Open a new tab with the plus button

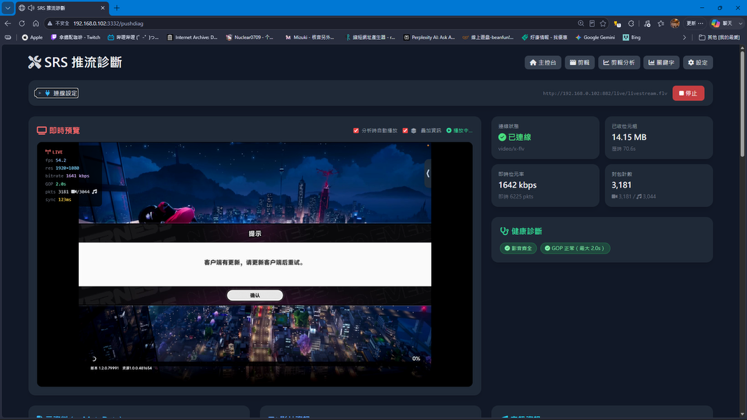[x=117, y=8]
